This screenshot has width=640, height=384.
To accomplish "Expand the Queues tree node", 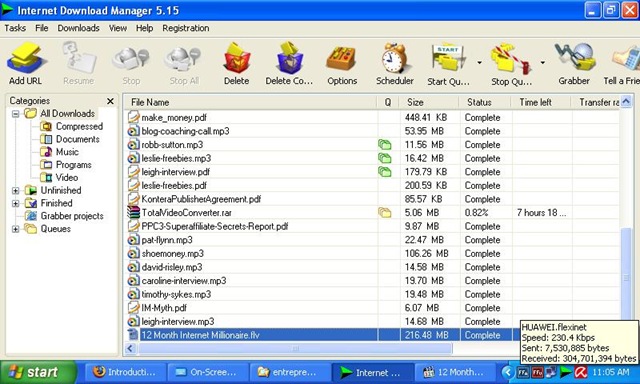I will click(16, 229).
